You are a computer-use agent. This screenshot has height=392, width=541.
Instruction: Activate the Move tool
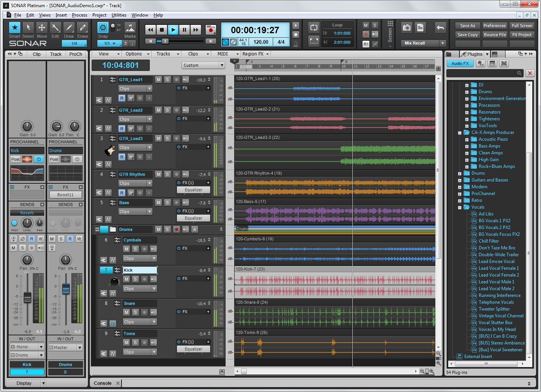pos(42,28)
